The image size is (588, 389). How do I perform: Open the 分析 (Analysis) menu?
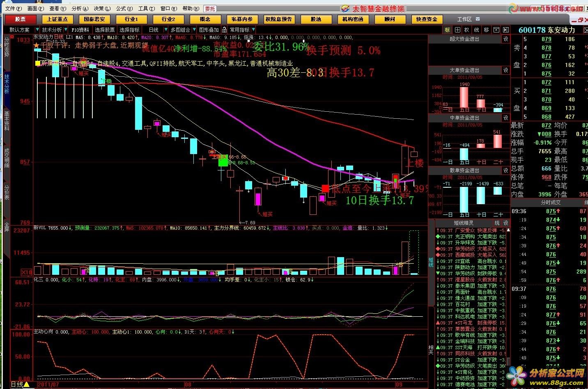[x=80, y=8]
